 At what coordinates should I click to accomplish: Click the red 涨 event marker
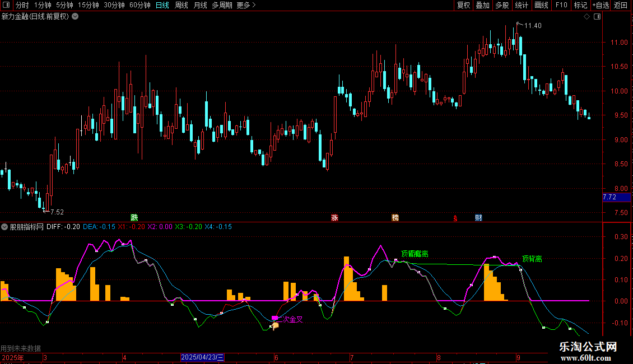pos(334,217)
